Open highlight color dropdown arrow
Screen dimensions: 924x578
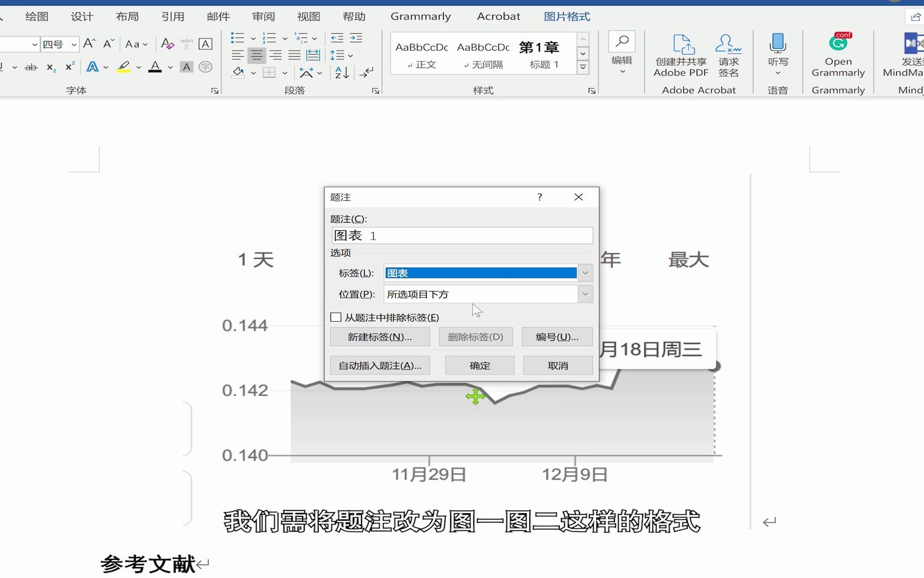click(138, 67)
